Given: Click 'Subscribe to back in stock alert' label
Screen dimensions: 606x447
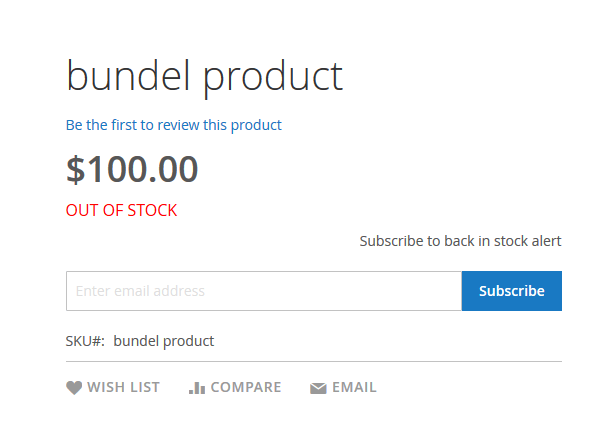Looking at the screenshot, I should 460,241.
